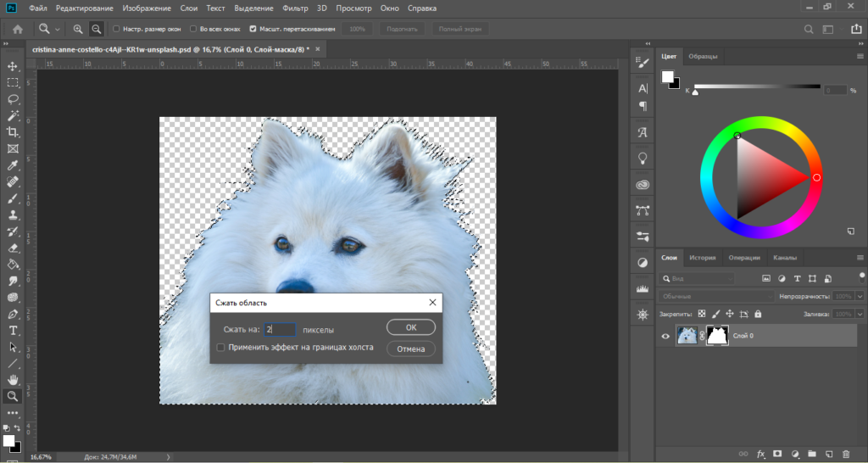Click the fx layer style icon
The height and width of the screenshot is (463, 868).
[x=760, y=454]
